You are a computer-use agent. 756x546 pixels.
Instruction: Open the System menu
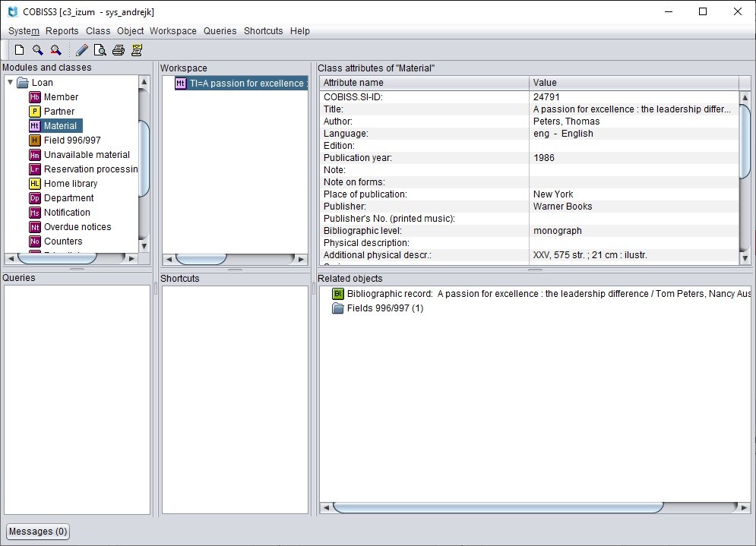pos(24,31)
